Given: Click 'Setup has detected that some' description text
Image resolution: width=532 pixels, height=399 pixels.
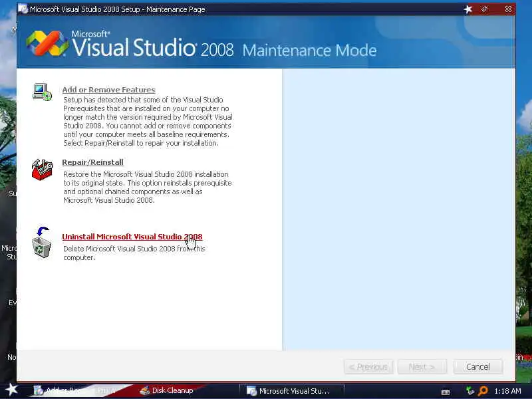Looking at the screenshot, I should 148,121.
